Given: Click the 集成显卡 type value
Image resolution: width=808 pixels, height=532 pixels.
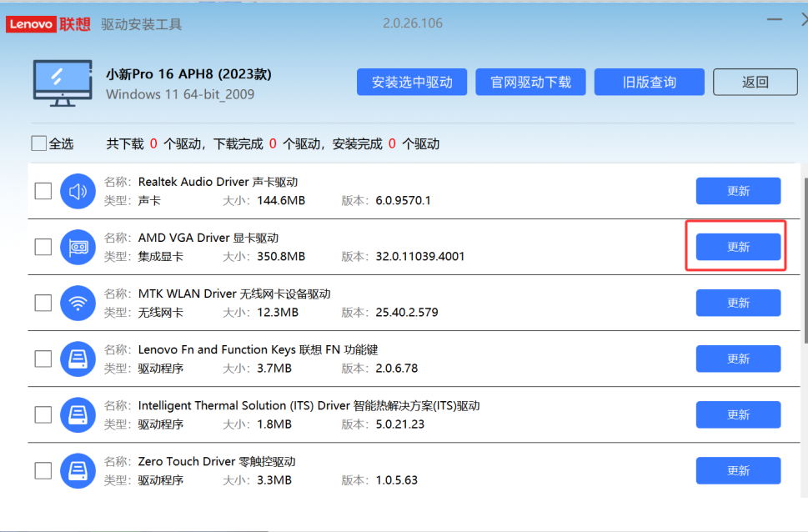Looking at the screenshot, I should coord(160,257).
